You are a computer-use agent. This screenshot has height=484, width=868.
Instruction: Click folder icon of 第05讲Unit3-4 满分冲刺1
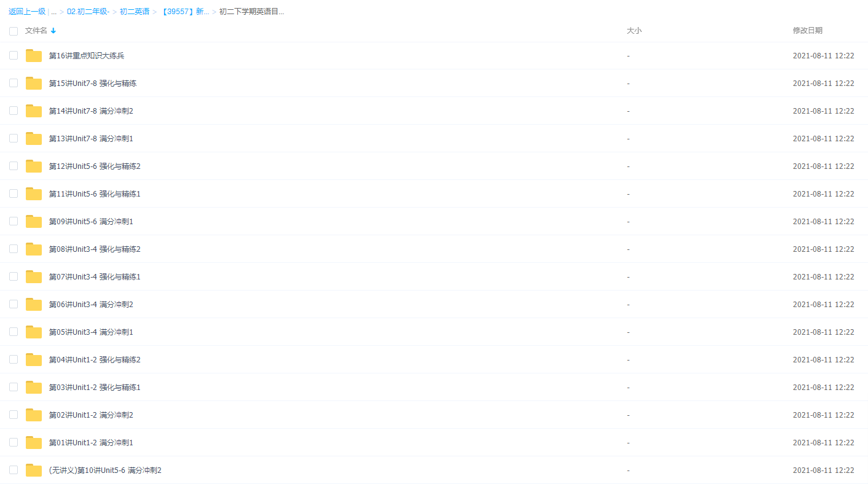point(34,332)
